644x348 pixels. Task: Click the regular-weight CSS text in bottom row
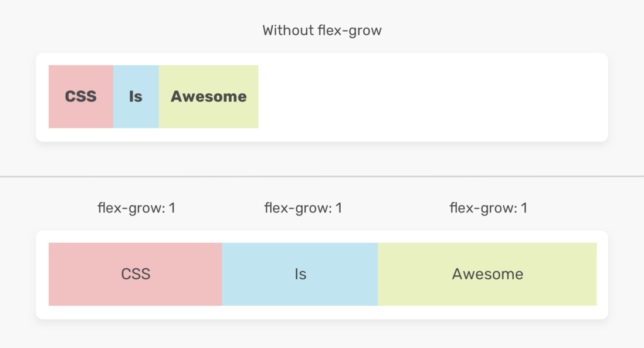tap(135, 274)
